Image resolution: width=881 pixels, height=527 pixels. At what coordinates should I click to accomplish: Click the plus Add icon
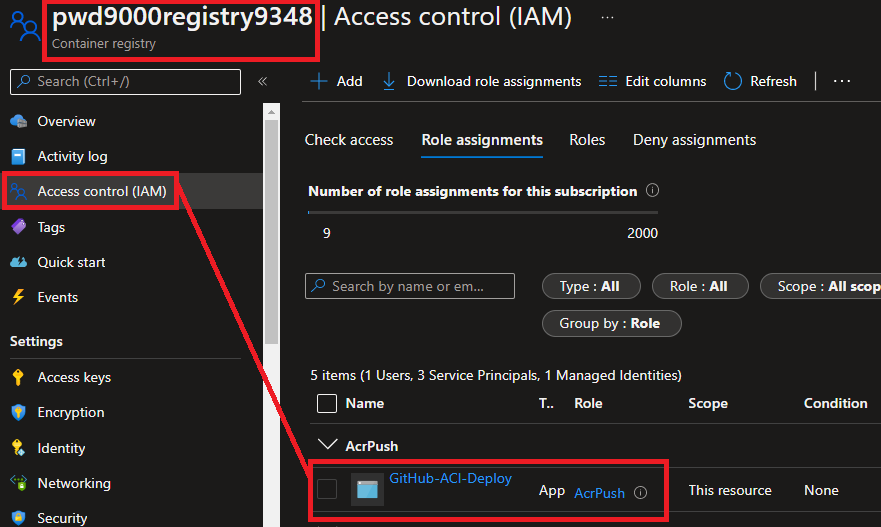click(x=319, y=81)
